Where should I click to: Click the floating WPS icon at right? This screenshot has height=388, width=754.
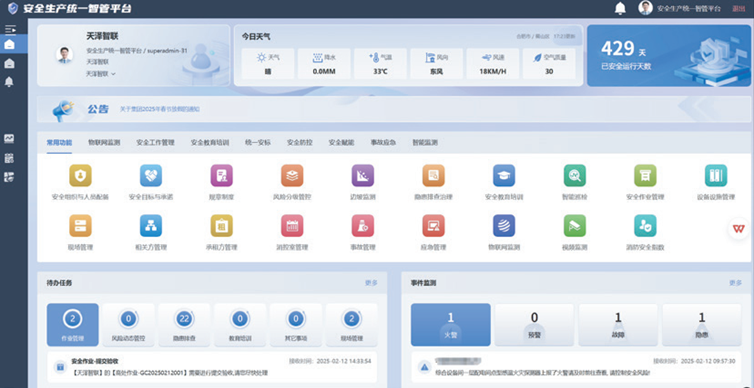738,228
